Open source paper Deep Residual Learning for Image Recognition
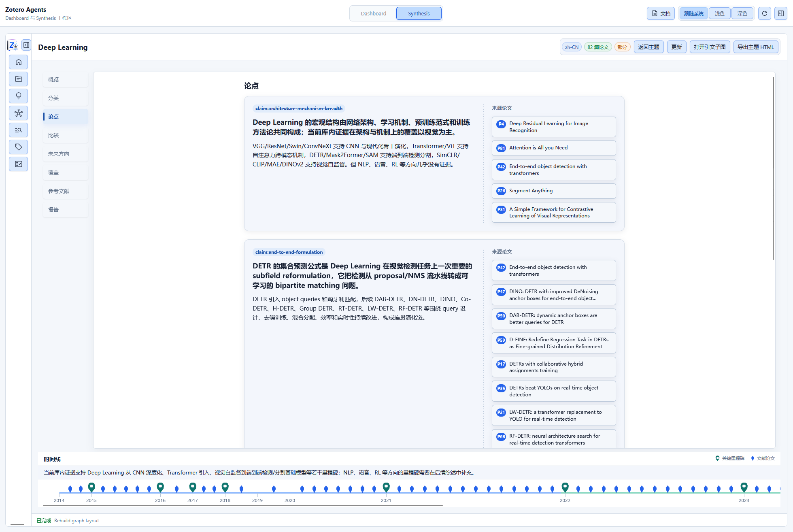 pos(553,127)
